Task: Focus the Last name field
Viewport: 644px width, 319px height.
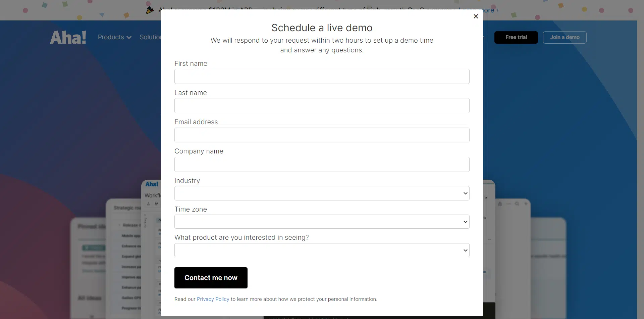Action: pyautogui.click(x=322, y=106)
